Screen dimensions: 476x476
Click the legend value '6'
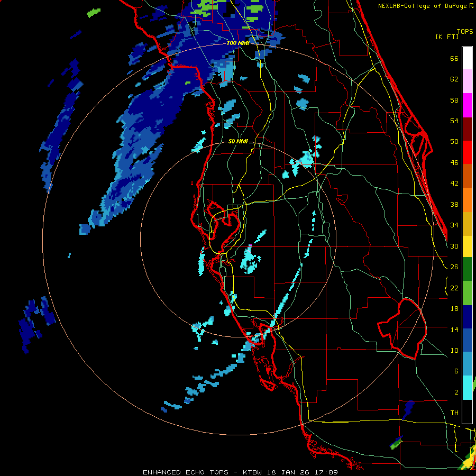(456, 371)
